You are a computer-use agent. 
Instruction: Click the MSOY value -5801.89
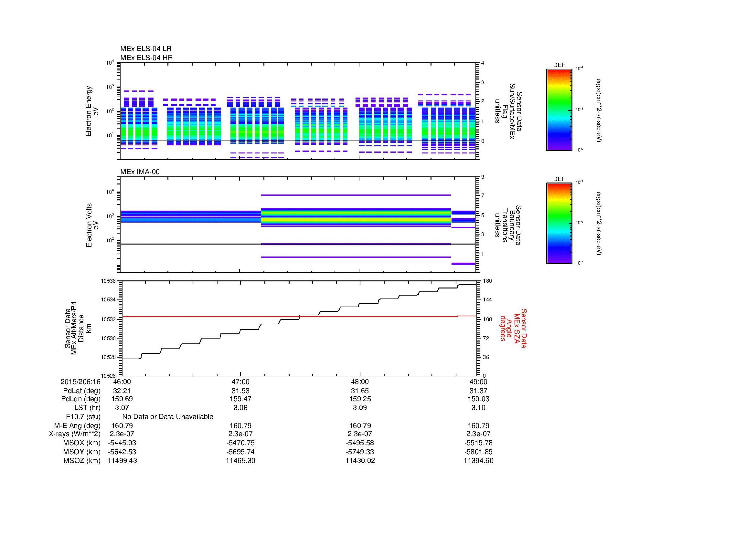point(478,452)
